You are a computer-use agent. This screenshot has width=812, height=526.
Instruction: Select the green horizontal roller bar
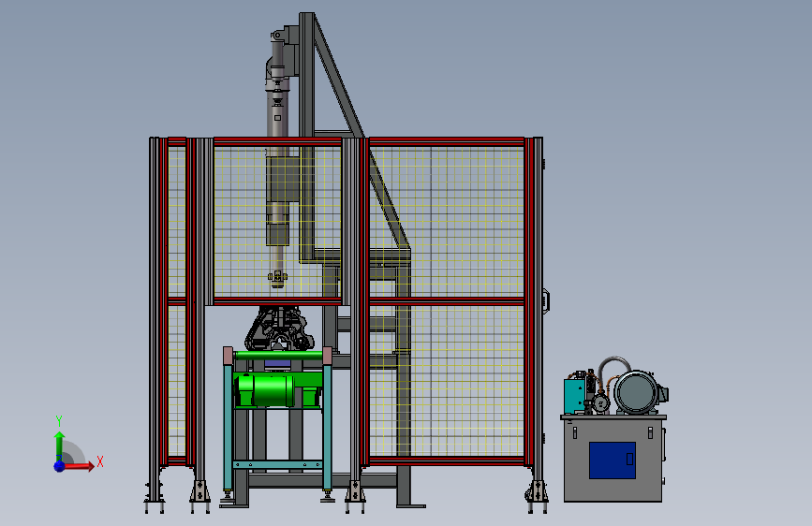tap(278, 355)
